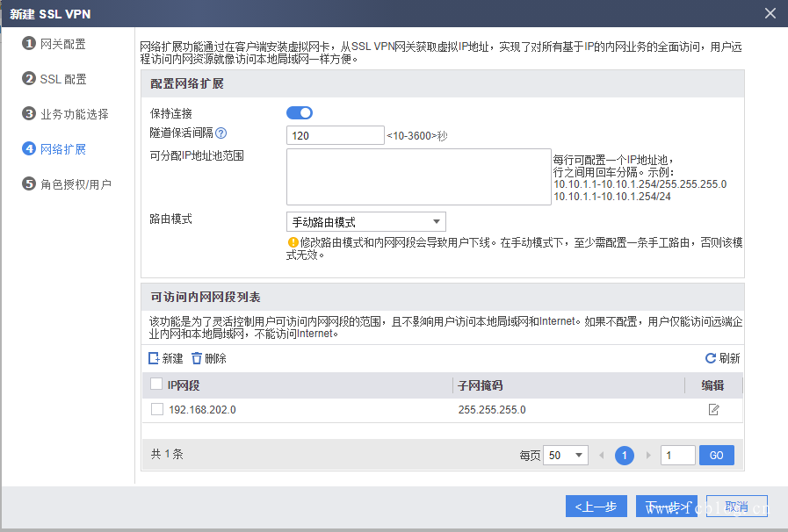This screenshot has width=788, height=532.
Task: Click the 新建 new segment icon button
Action: pyautogui.click(x=166, y=358)
